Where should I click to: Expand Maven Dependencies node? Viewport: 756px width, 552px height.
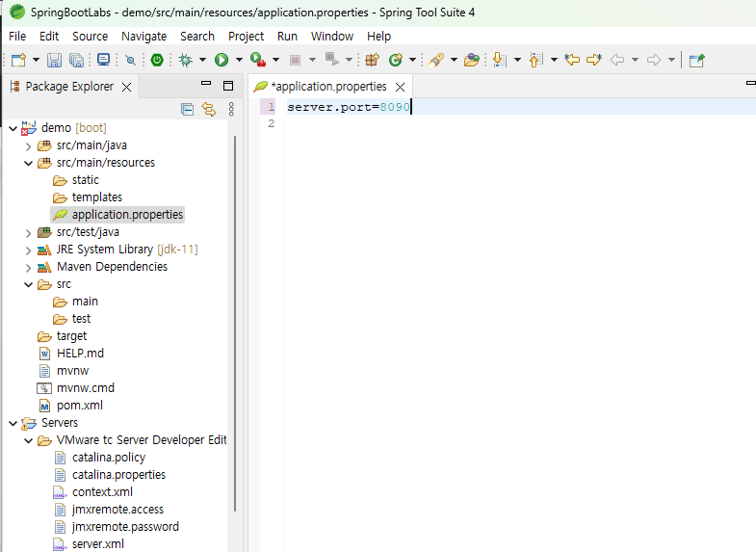(29, 268)
